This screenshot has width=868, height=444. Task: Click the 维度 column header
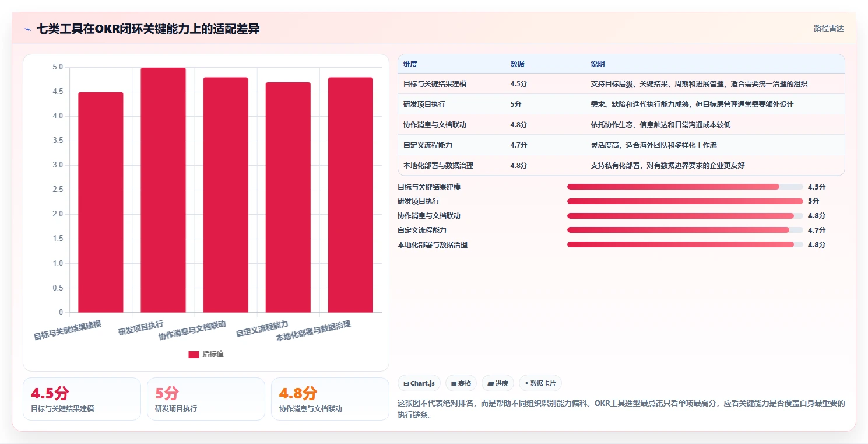click(410, 64)
